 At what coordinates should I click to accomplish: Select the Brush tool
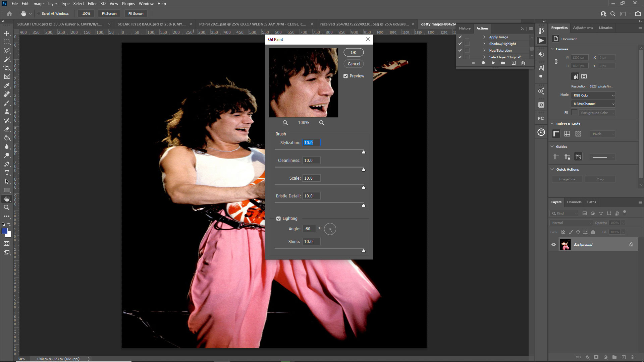[7, 103]
